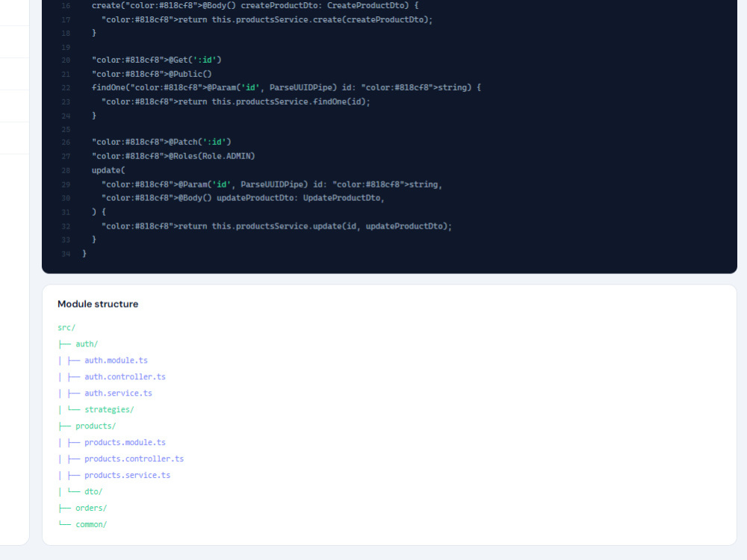Click products.module.ts file entry

point(125,442)
